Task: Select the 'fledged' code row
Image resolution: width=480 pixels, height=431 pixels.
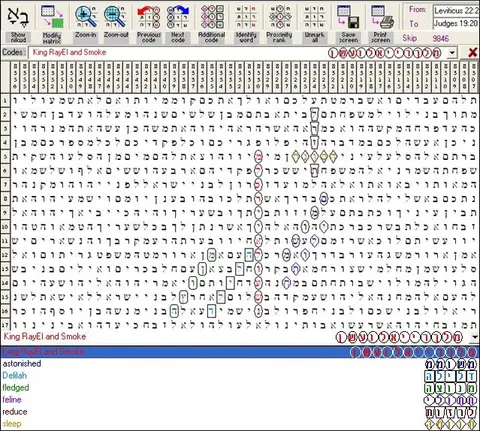Action: click(240, 388)
